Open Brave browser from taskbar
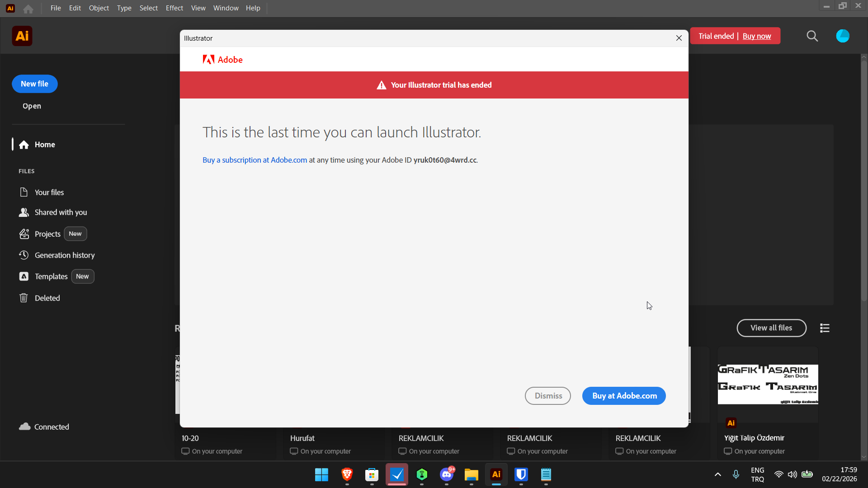This screenshot has height=488, width=868. [x=347, y=474]
